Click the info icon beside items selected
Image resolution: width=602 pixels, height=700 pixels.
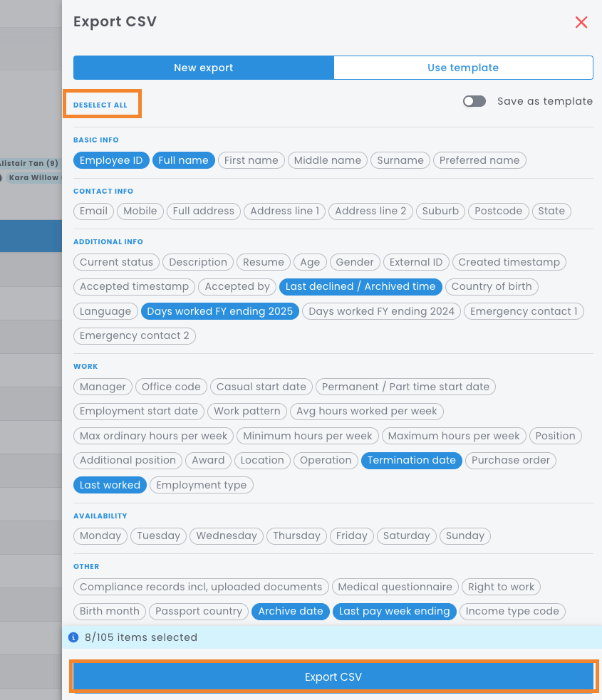[73, 637]
